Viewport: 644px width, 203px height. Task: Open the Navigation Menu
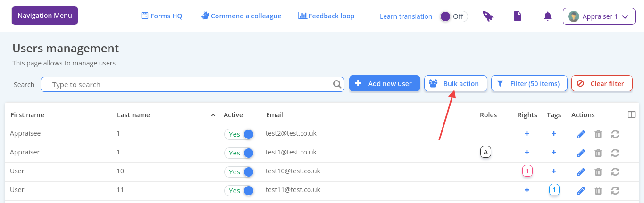[45, 16]
